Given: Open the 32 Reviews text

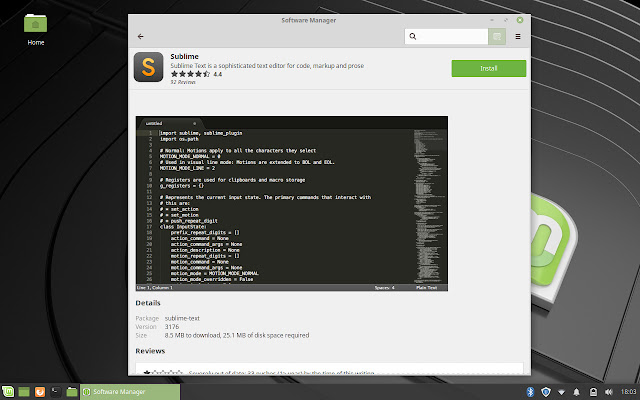Looking at the screenshot, I should click(183, 82).
